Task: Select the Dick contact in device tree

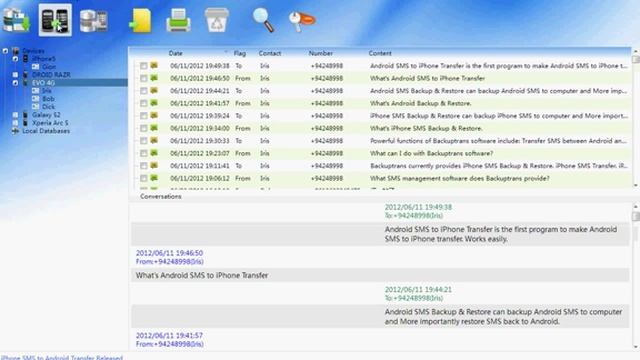Action: point(48,107)
